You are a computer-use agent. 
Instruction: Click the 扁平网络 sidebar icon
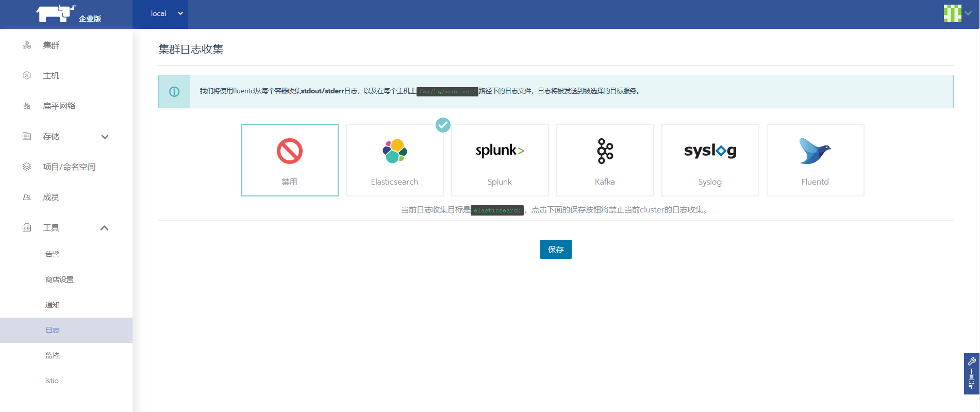click(x=27, y=106)
